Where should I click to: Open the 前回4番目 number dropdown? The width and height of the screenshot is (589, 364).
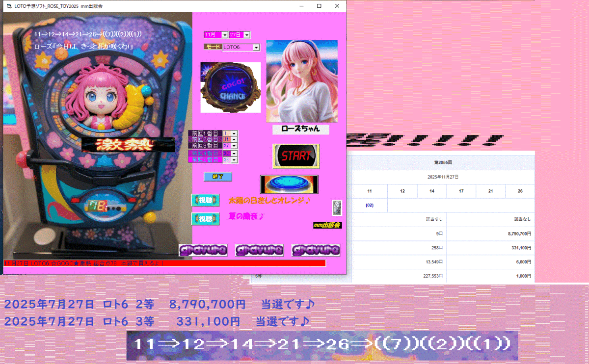pos(234,154)
